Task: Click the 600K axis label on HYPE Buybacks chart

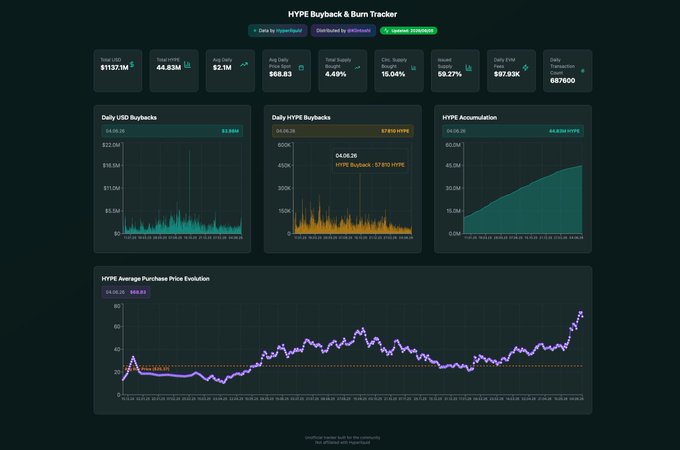Action: tap(284, 145)
